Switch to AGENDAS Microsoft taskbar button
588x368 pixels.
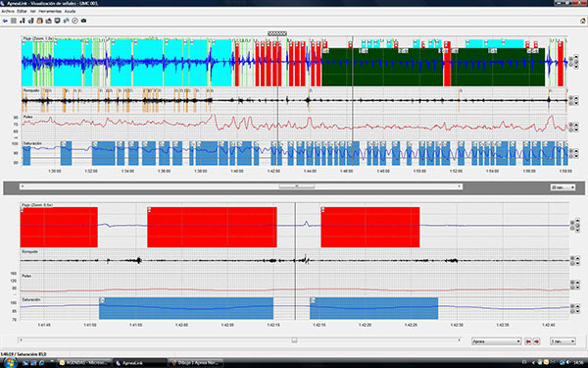point(84,363)
